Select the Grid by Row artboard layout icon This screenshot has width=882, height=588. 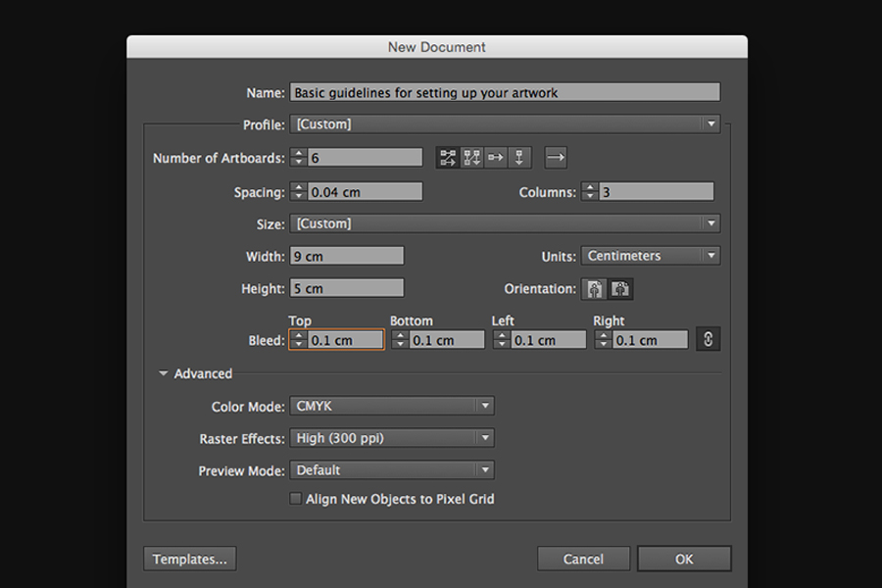[448, 157]
